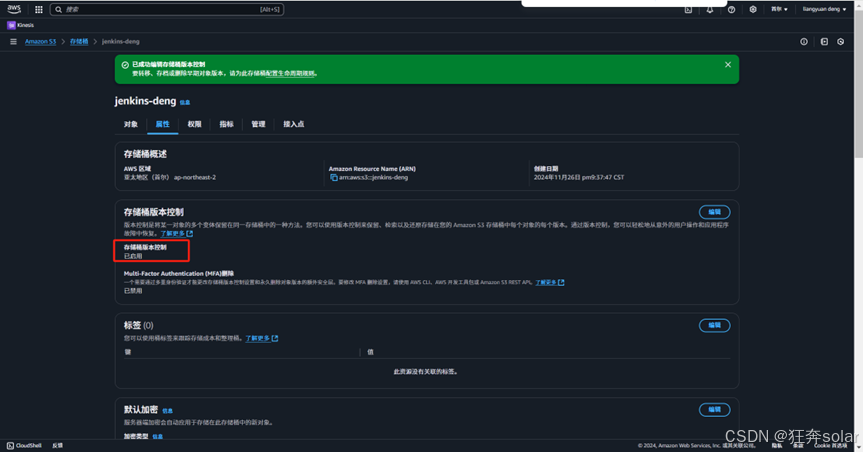Open CloudShell in the footer

[x=24, y=445]
